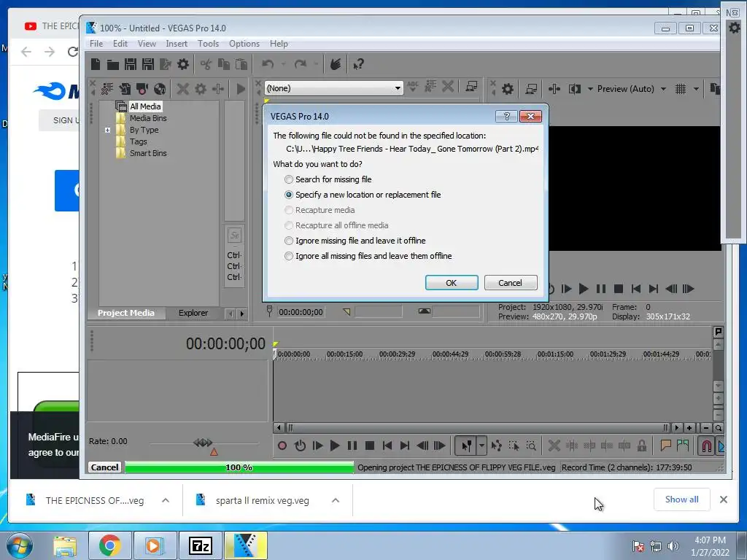Screen dimensions: 747x560
Task: Click Get Media from the Web globe icon
Action: pos(160,88)
